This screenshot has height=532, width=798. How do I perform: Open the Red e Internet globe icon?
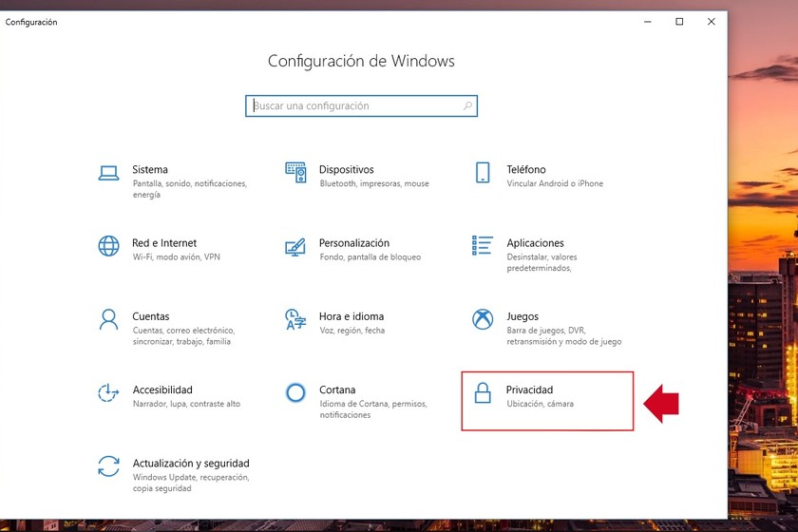[108, 246]
